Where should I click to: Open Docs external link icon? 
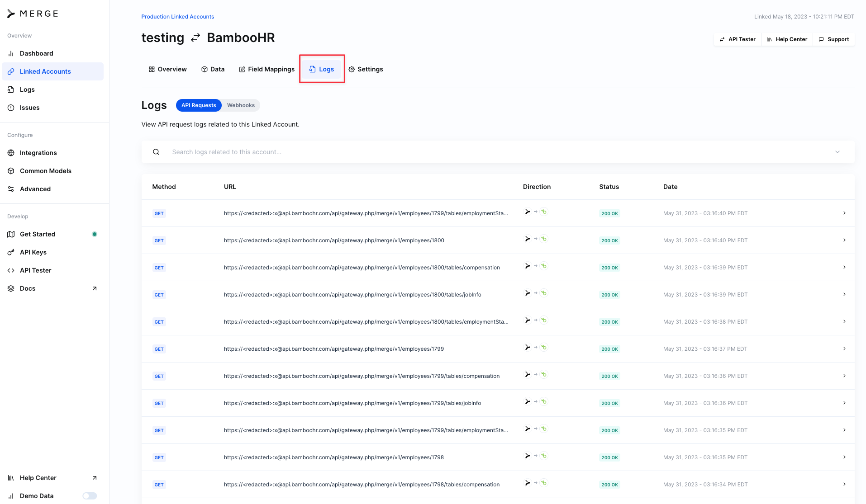[x=95, y=288]
